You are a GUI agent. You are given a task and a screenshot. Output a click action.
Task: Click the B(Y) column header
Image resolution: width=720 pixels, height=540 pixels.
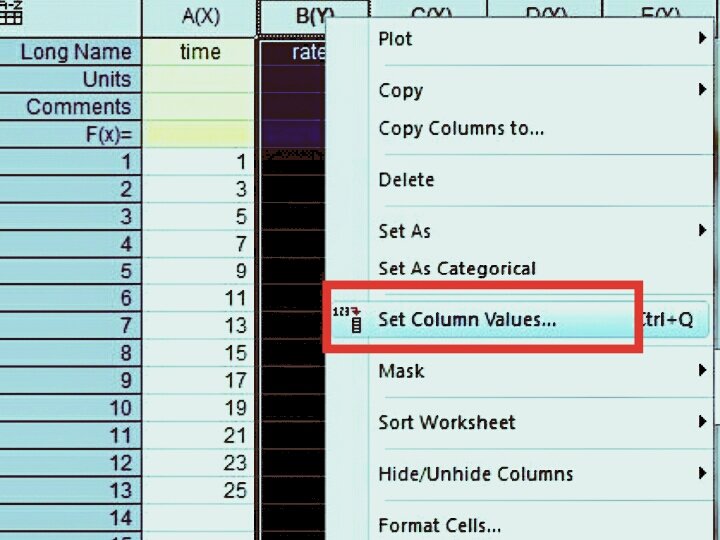point(313,16)
